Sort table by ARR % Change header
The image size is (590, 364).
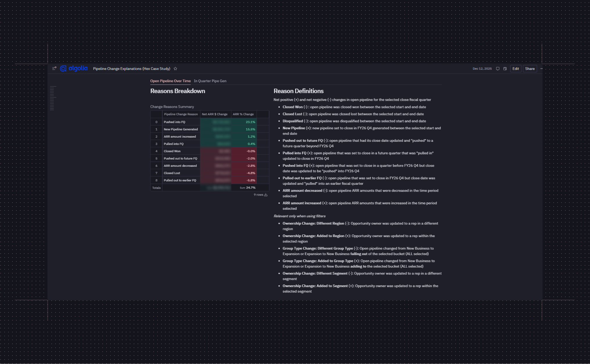[244, 114]
